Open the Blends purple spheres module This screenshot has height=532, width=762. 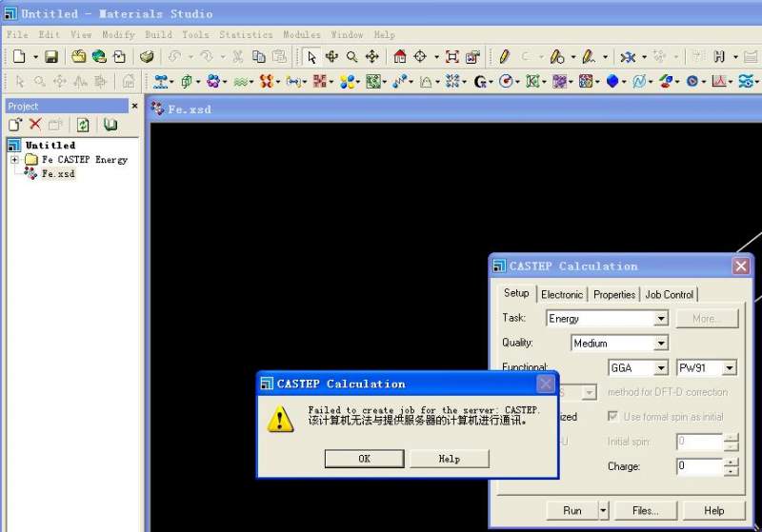pos(212,81)
